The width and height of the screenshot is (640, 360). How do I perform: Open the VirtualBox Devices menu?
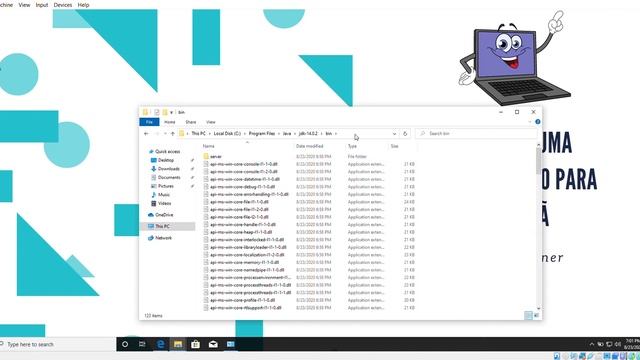click(x=63, y=5)
